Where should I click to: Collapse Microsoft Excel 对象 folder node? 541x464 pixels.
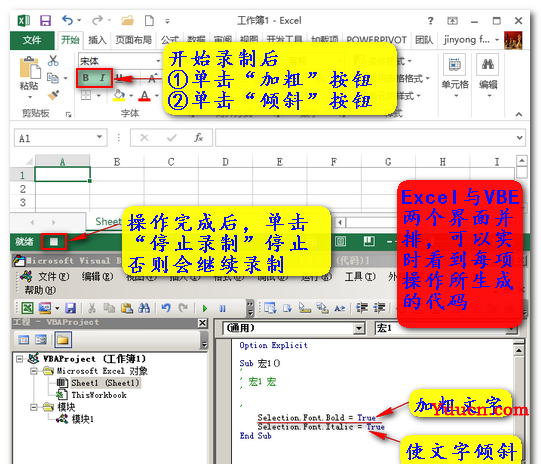(33, 371)
